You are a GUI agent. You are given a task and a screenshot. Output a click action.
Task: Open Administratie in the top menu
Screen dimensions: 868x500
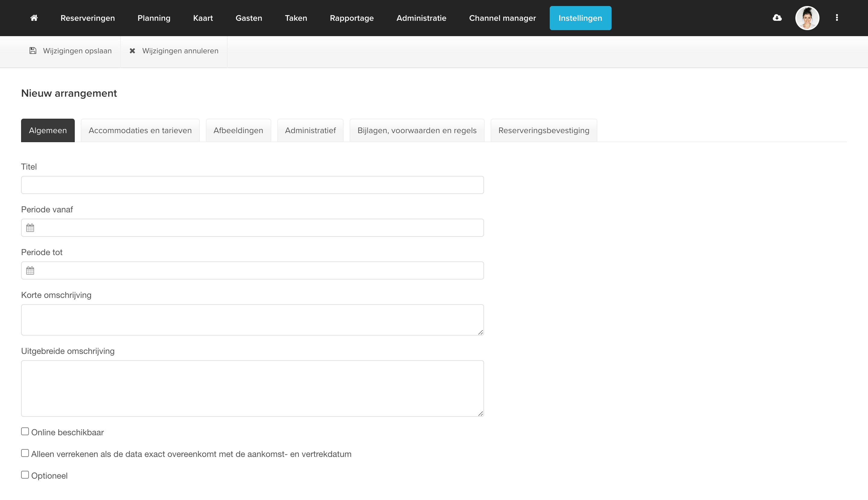click(x=421, y=18)
